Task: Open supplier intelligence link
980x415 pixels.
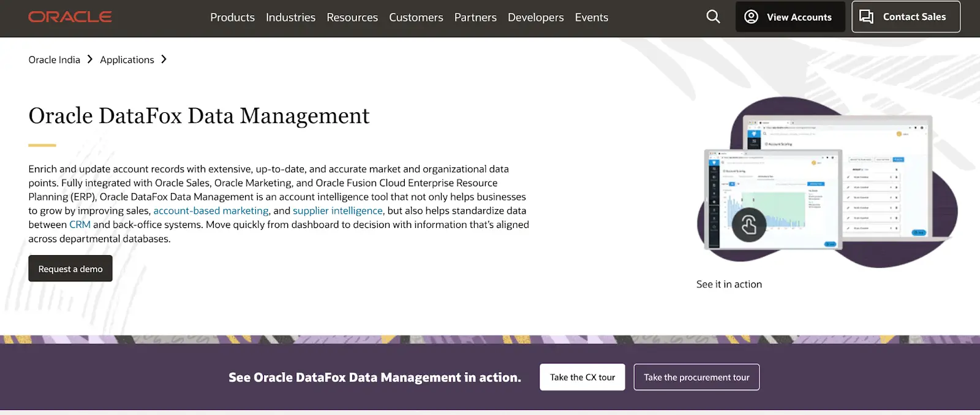Action: point(337,210)
